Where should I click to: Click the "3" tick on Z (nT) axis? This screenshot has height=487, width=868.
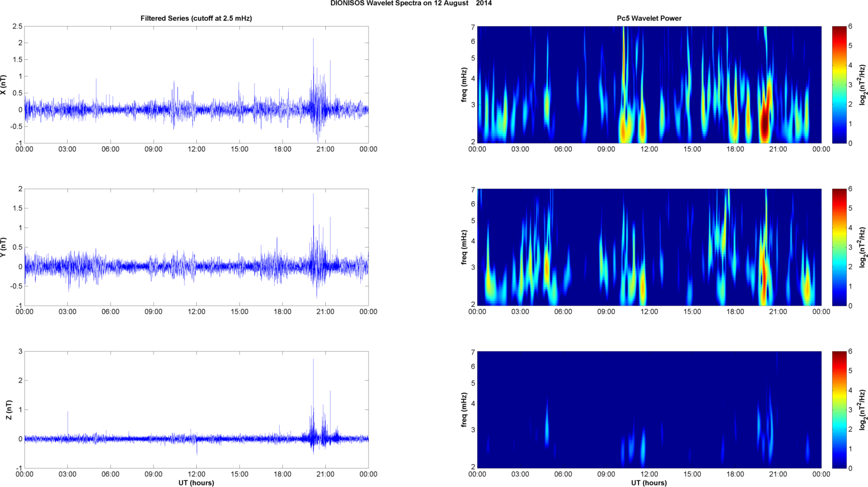click(x=21, y=352)
